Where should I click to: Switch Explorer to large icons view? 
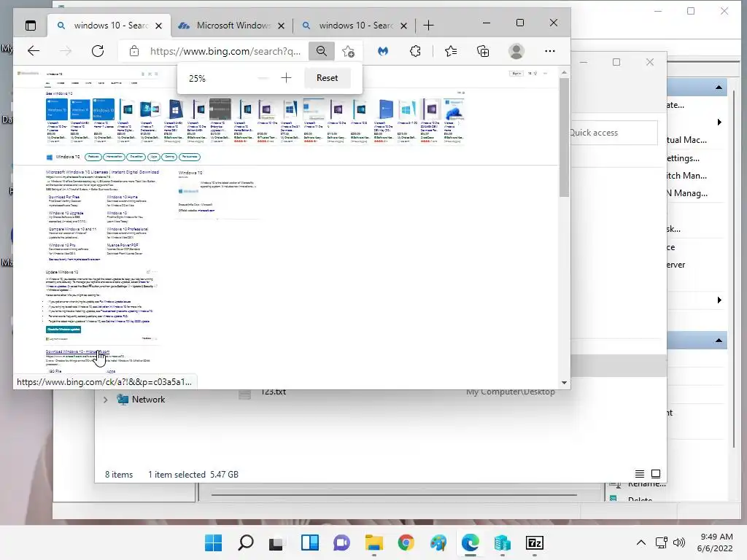[656, 474]
